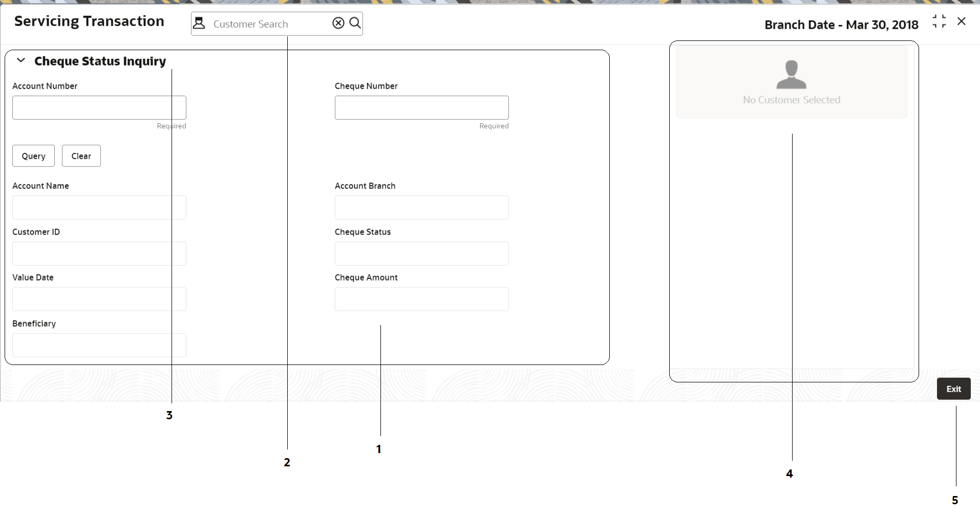The image size is (980, 516).
Task: Click the Clear button
Action: [x=81, y=156]
